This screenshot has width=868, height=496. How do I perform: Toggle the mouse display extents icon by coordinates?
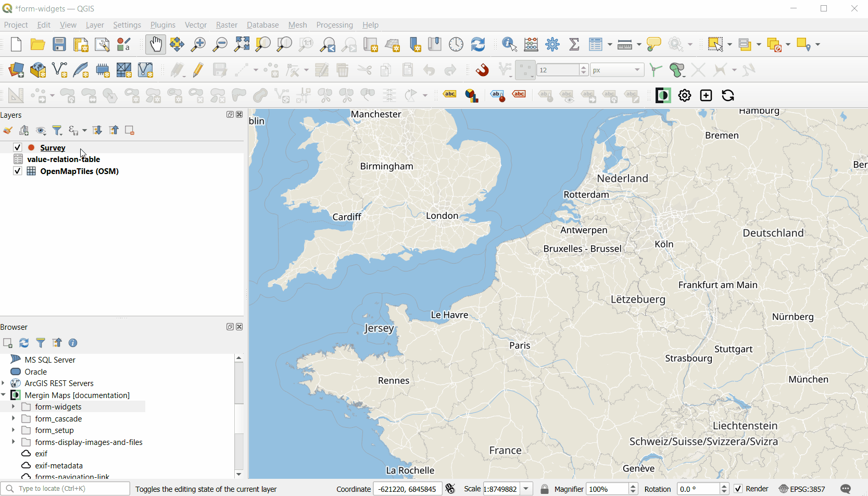coord(450,489)
